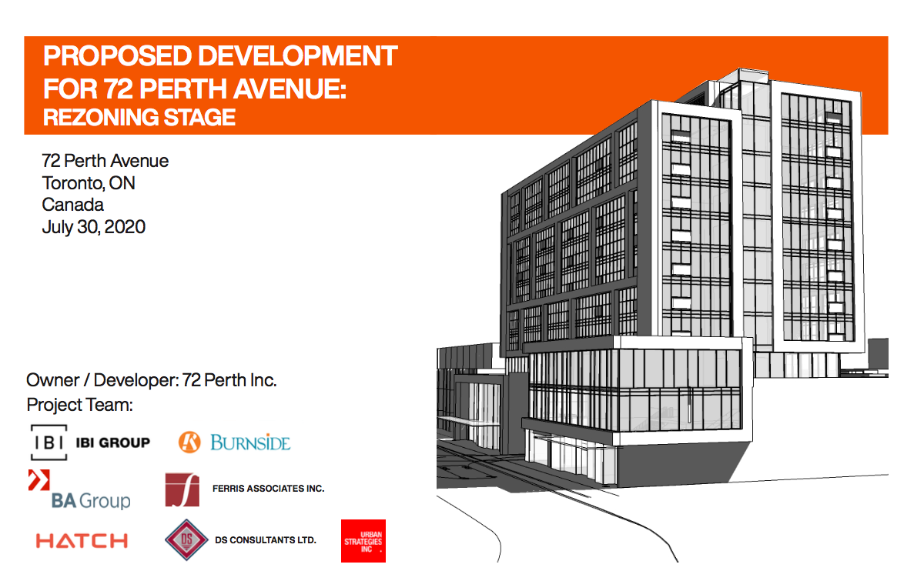Click the '72 Perth Avenue' address line
Screen dimensions: 924x571
click(105, 162)
